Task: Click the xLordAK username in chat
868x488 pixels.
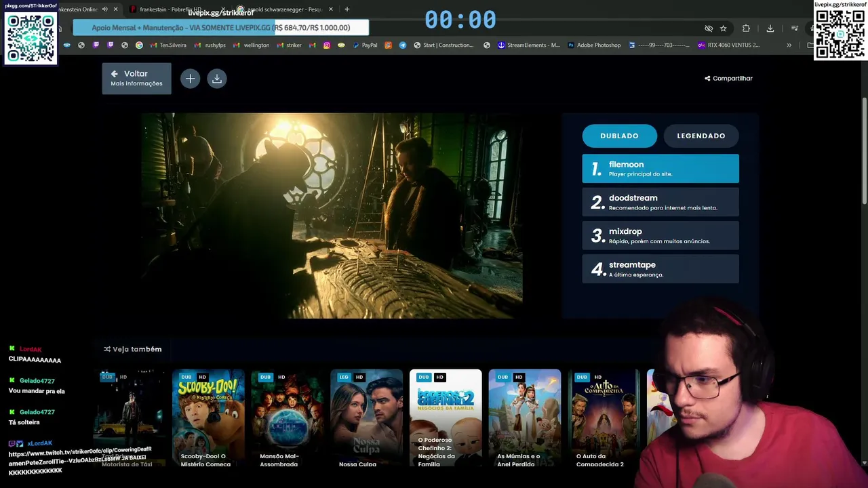Action: point(39,443)
